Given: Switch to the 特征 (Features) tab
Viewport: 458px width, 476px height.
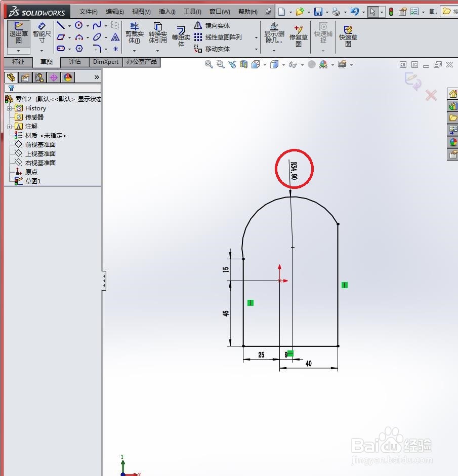Looking at the screenshot, I should click(18, 62).
